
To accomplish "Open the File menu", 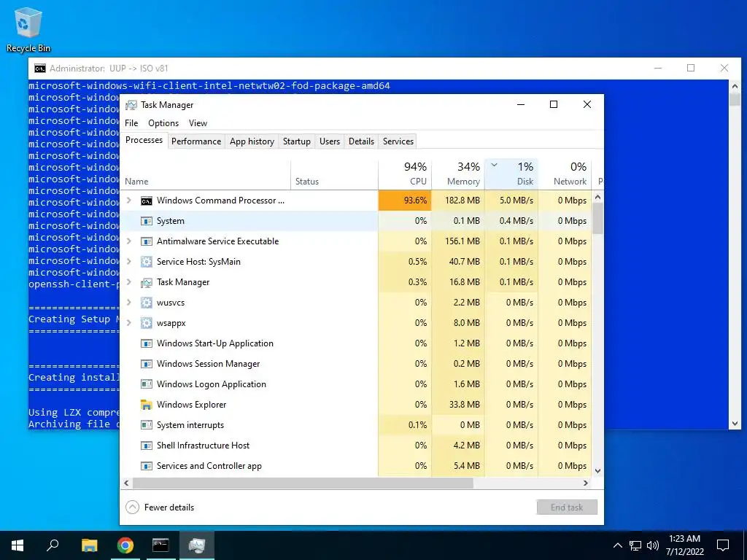I will click(131, 123).
